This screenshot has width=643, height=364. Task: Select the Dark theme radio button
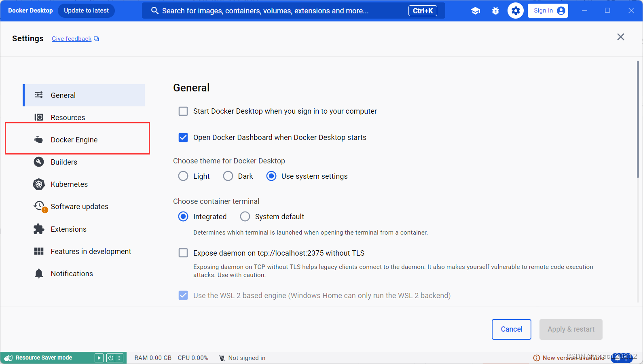(x=228, y=176)
